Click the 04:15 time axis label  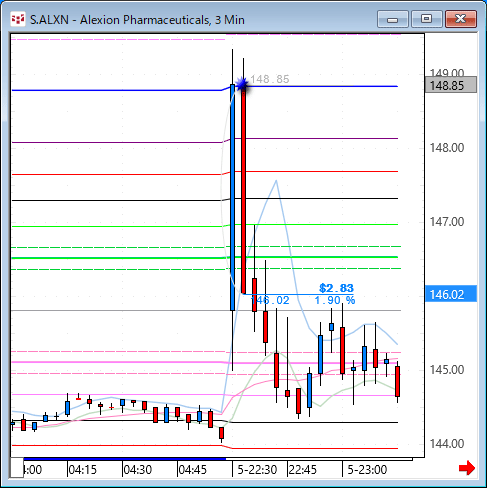(x=82, y=470)
